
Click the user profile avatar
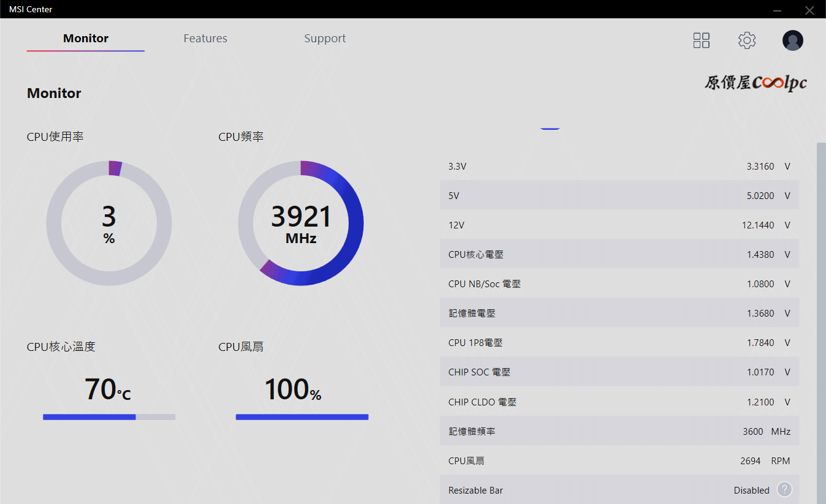[792, 40]
